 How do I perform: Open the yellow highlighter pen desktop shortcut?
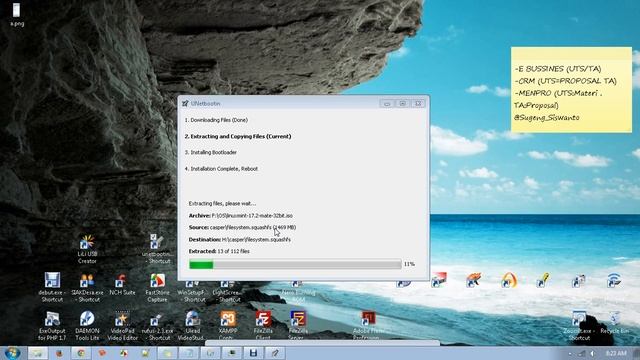544,280
